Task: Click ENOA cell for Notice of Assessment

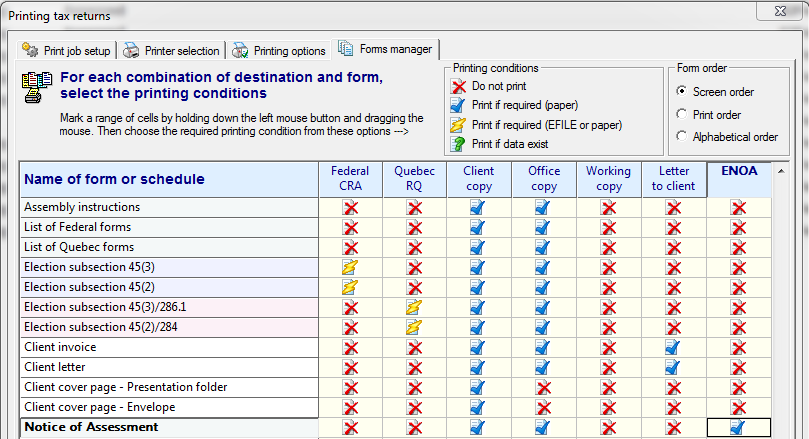Action: click(738, 427)
